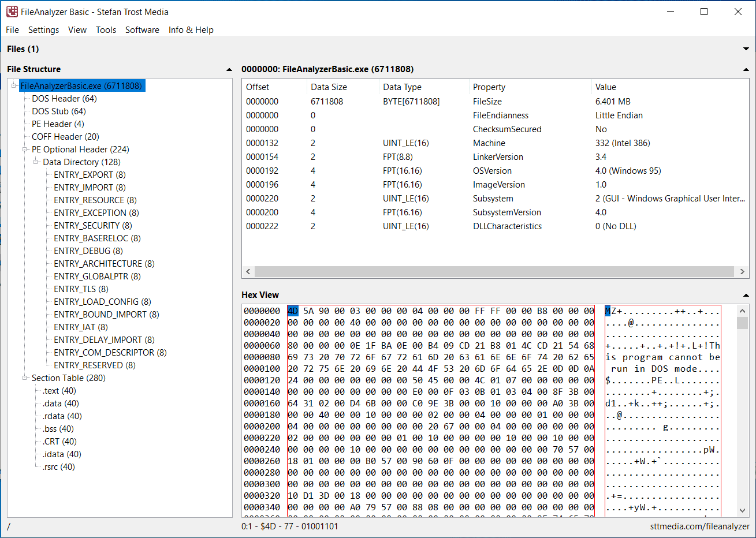Select PE Optional Header (224) node
Viewport: 756px width, 538px height.
(80, 150)
